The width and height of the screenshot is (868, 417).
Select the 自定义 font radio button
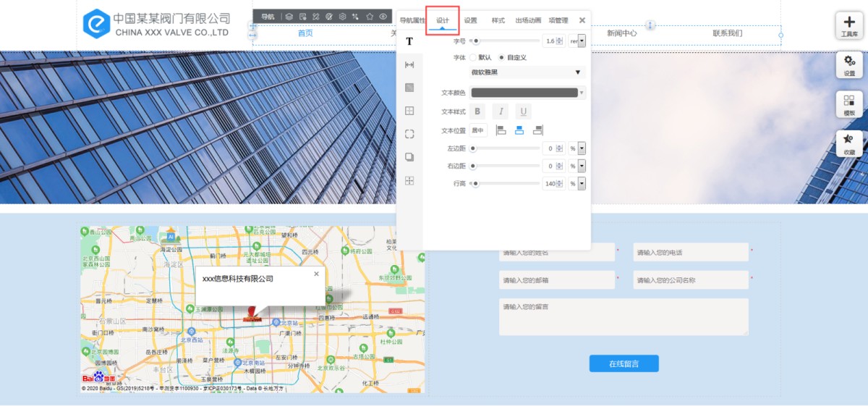502,57
